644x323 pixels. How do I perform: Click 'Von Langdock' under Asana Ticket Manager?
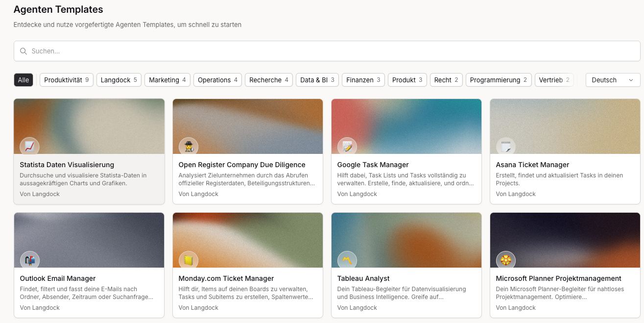tap(516, 194)
